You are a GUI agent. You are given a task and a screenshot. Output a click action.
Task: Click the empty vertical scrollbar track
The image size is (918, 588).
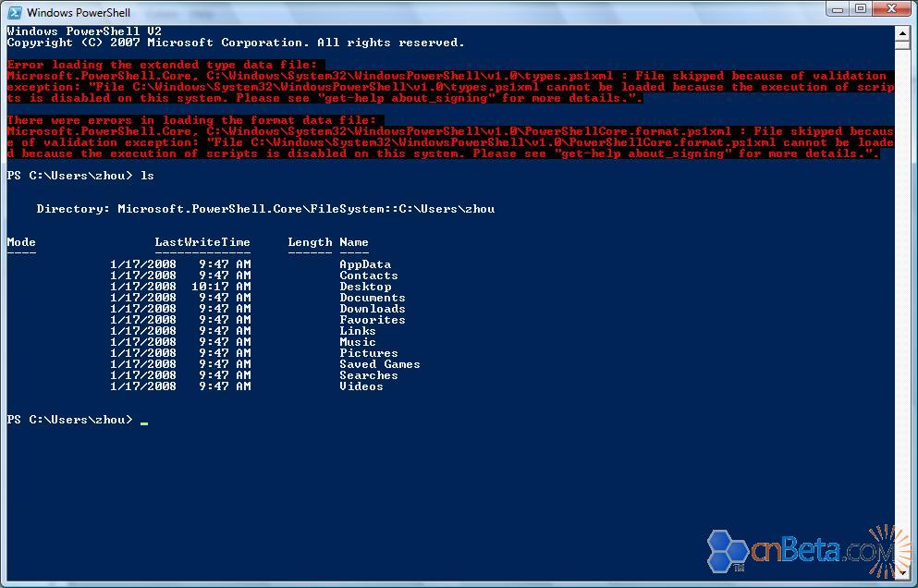(x=902, y=324)
